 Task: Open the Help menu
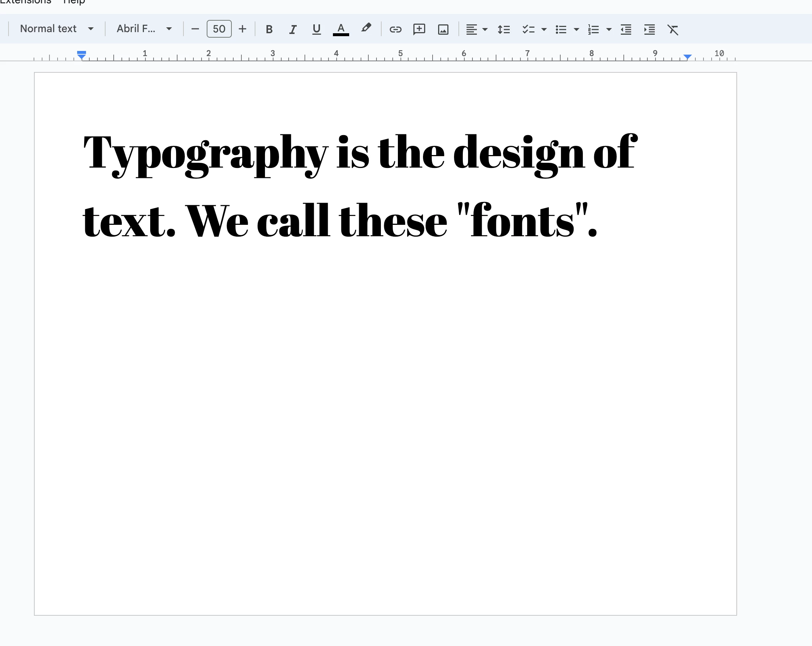(74, 2)
